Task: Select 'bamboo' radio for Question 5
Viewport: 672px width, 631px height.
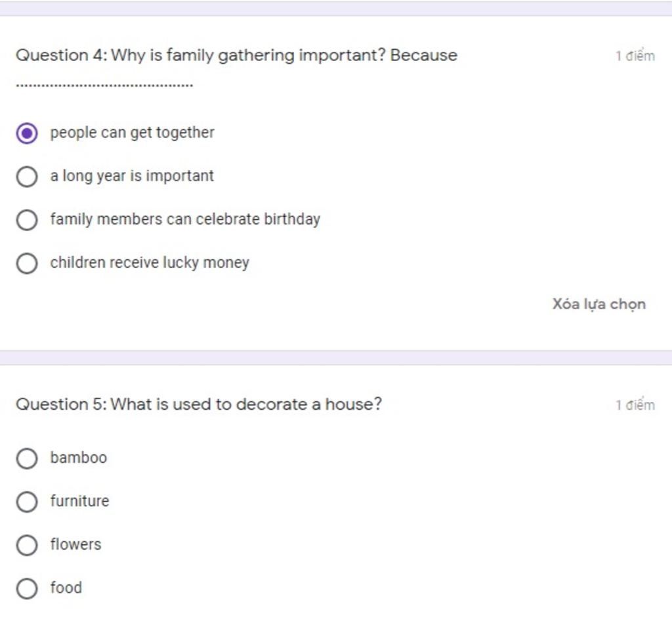Action: pos(27,458)
